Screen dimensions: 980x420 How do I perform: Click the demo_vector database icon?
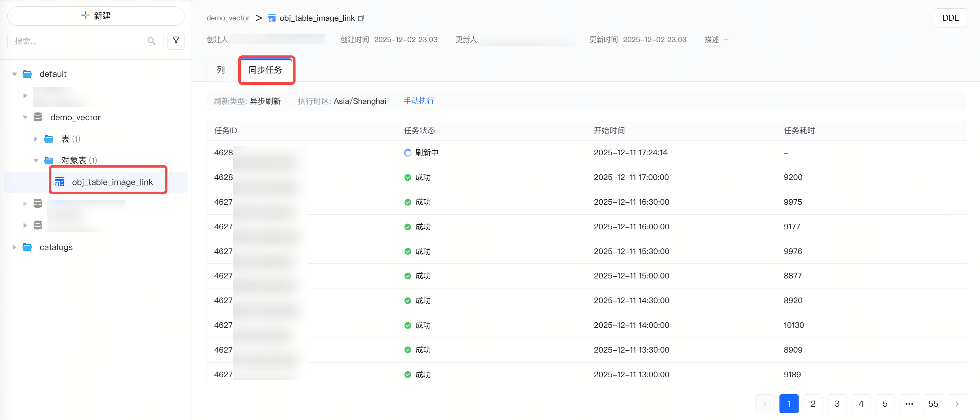coord(38,117)
